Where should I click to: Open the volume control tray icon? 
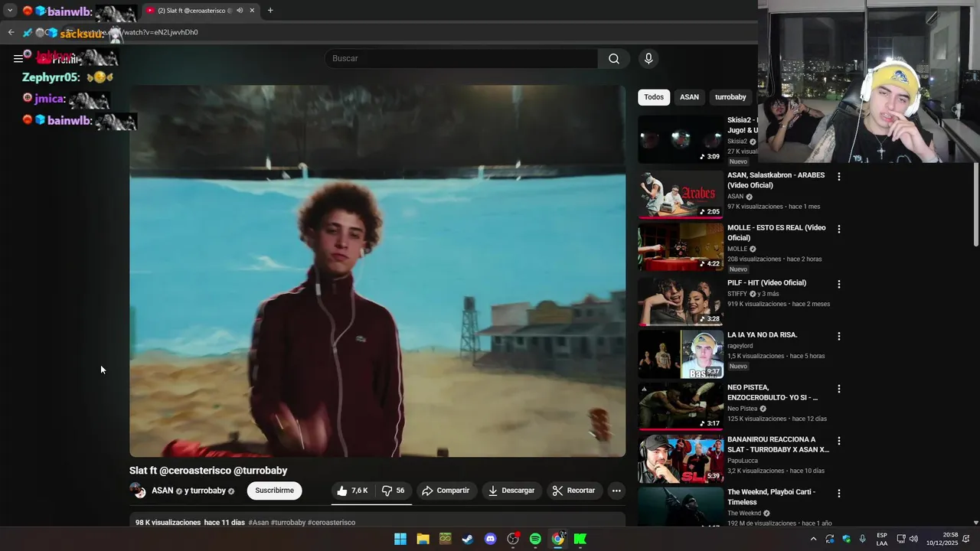point(913,539)
